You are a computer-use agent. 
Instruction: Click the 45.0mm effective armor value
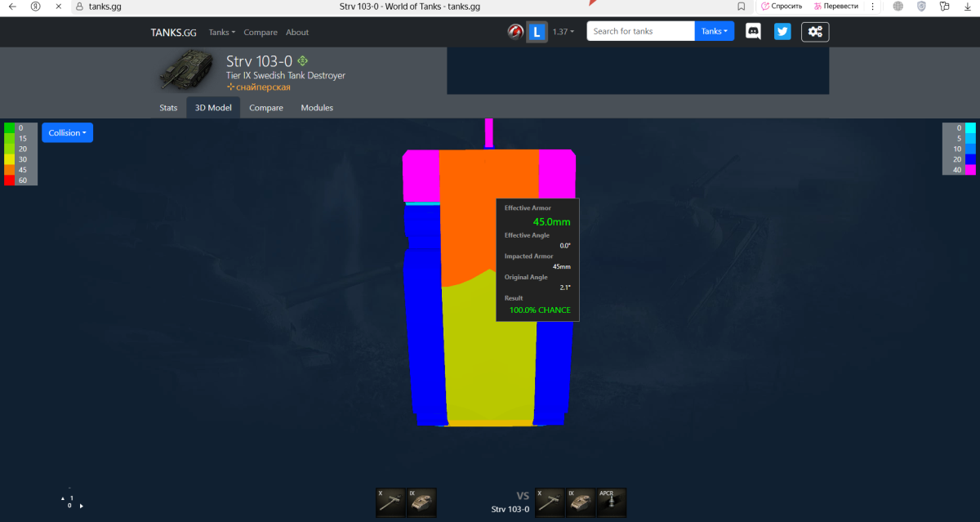tap(551, 221)
